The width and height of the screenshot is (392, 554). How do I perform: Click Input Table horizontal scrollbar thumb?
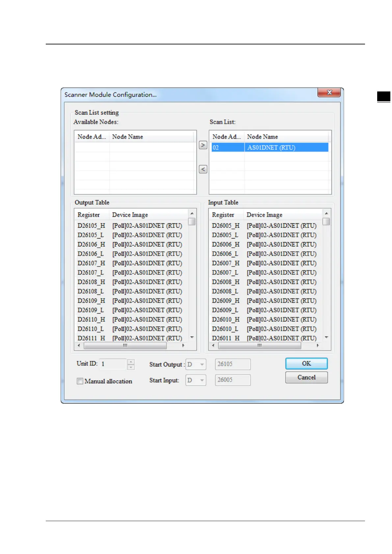coord(260,345)
